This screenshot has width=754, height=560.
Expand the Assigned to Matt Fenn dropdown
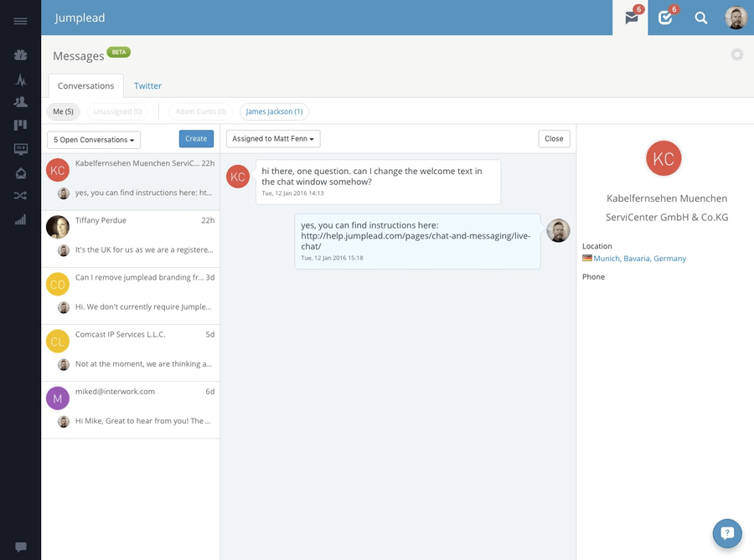[x=273, y=139]
